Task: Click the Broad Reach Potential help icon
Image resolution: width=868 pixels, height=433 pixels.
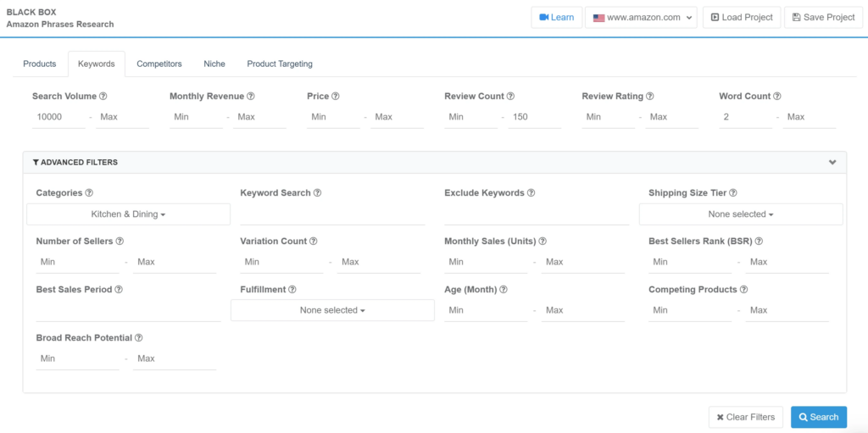Action: point(138,338)
